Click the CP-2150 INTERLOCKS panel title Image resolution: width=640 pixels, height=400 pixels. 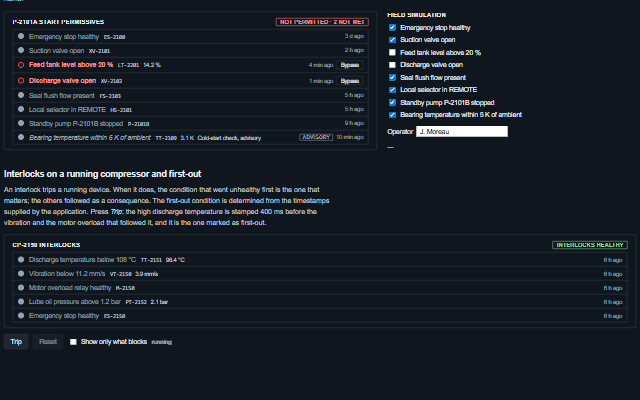pyautogui.click(x=46, y=245)
